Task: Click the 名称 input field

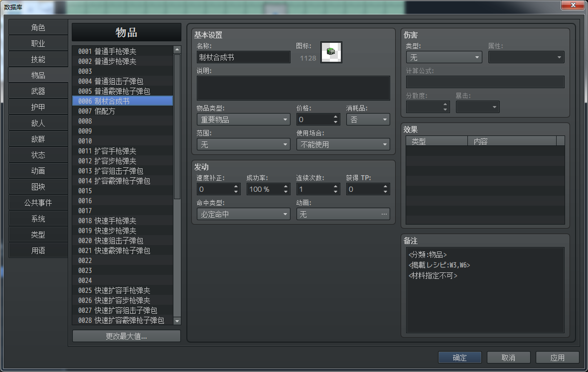Action: (243, 57)
